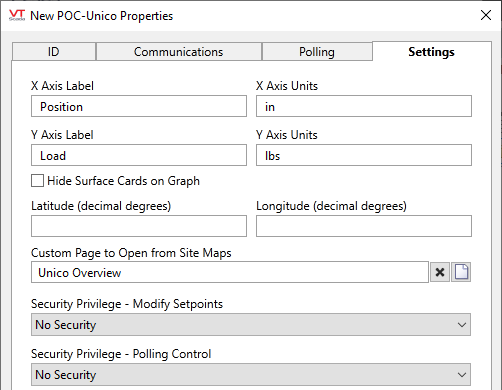Screen dimensions: 502x390
Task: Focus the Latitude decimal degrees field
Action: (x=139, y=226)
